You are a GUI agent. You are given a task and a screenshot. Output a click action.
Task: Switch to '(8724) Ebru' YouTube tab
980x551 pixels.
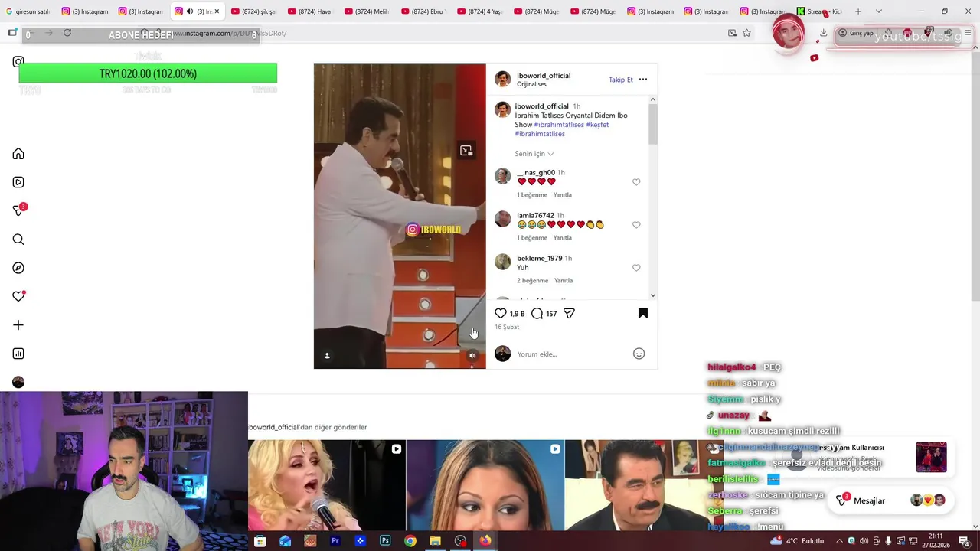coord(422,11)
